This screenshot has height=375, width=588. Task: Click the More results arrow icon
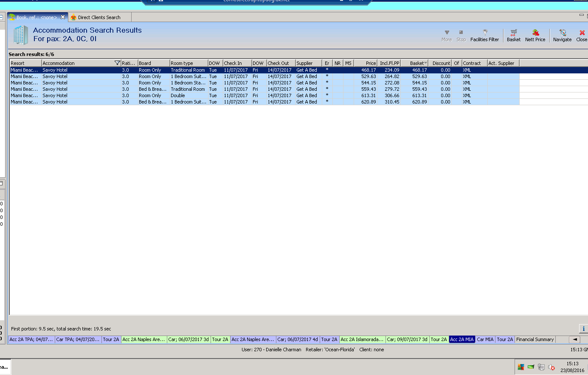tap(447, 33)
